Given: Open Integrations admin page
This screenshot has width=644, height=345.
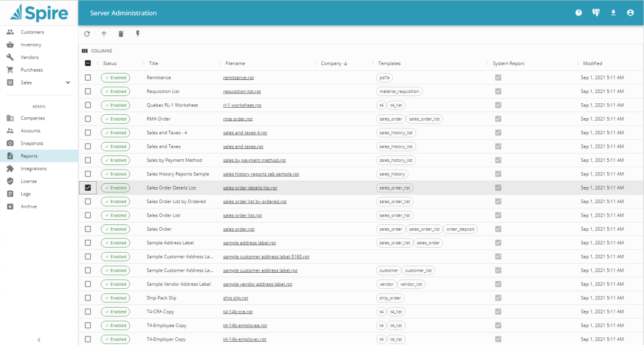Looking at the screenshot, I should pos(33,168).
